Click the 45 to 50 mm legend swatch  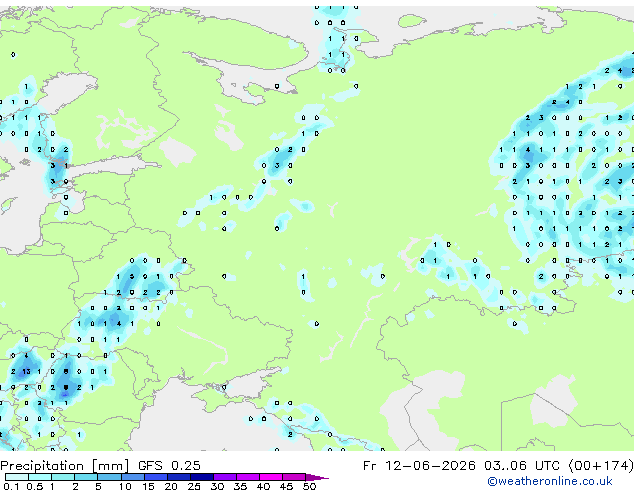tap(294, 477)
